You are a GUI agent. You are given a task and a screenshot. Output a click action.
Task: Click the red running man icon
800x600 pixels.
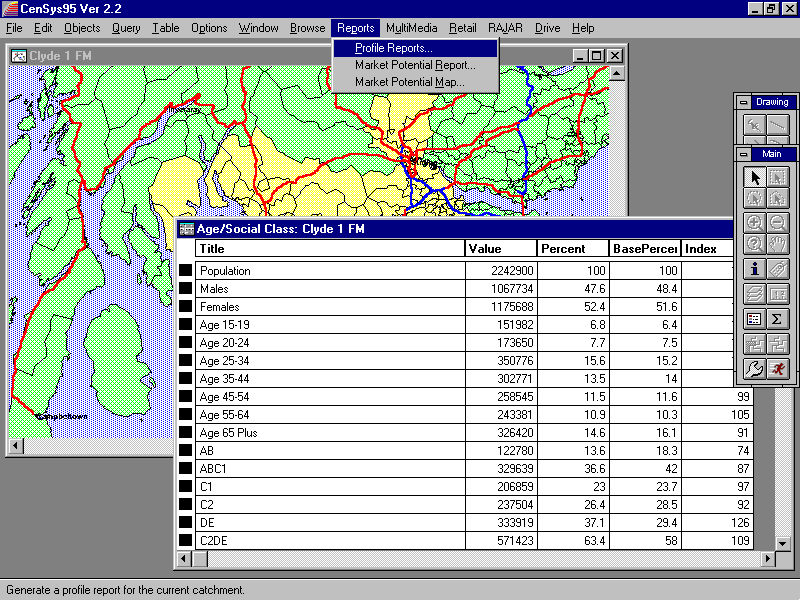[778, 369]
